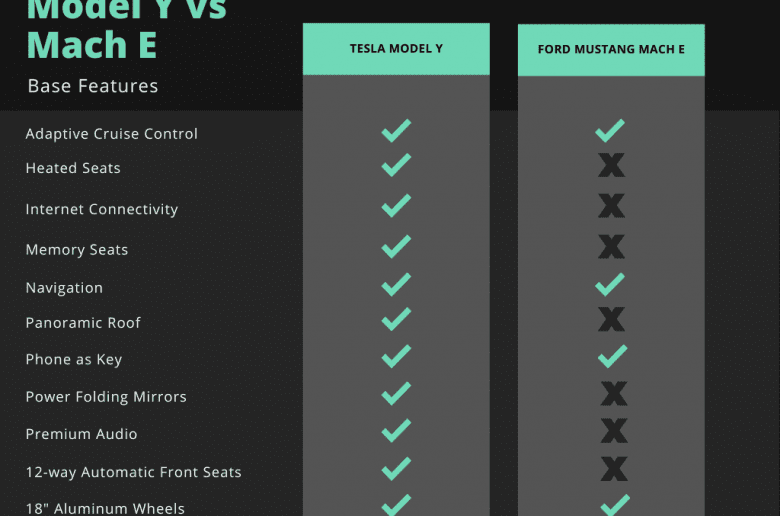Click Ford checkmark for Navigation
Screen dimensions: 780x516
click(x=610, y=285)
